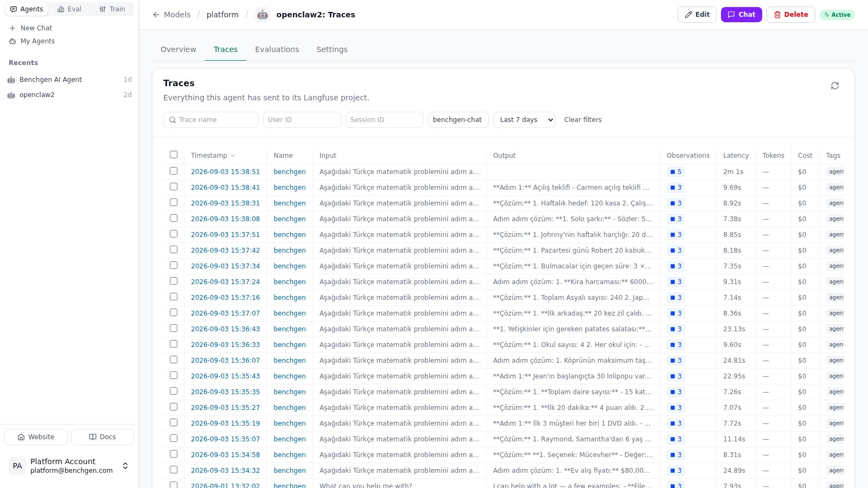Click the benchgen-chat filter field
868x488 pixels.
tap(458, 120)
